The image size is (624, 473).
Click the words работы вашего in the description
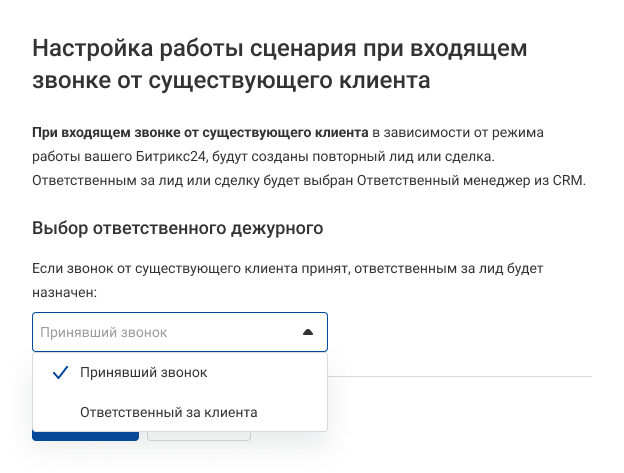(79, 156)
